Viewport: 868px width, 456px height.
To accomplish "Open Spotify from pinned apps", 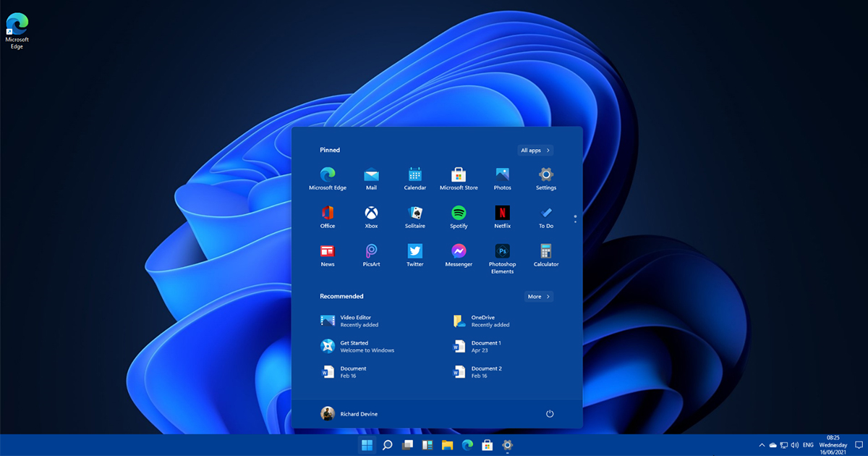I will click(459, 214).
